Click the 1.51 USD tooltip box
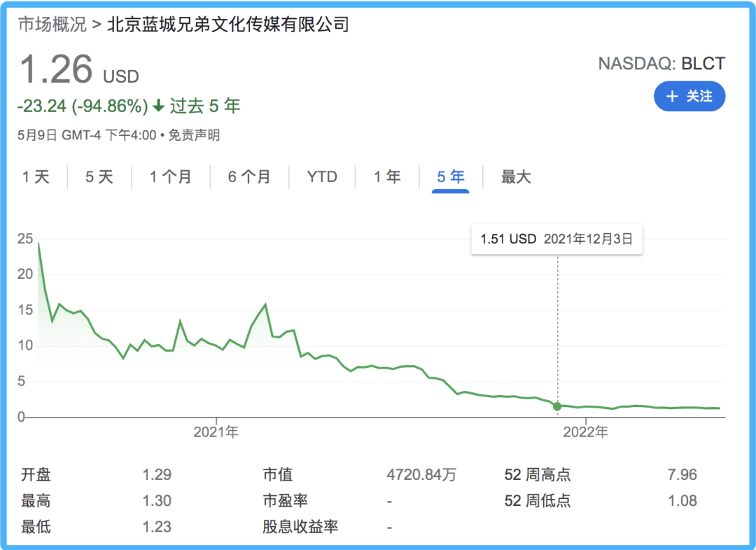 557,239
